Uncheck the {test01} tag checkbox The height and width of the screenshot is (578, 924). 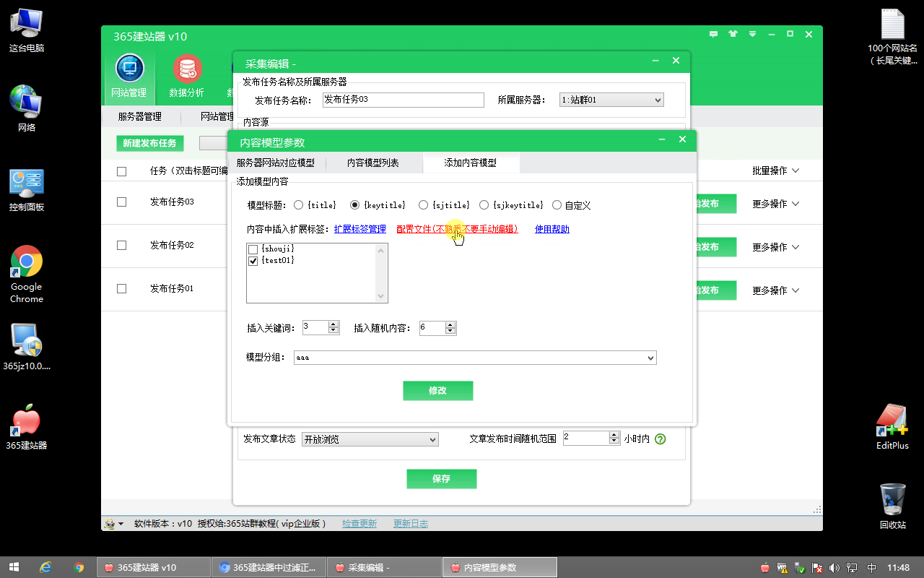(x=253, y=261)
